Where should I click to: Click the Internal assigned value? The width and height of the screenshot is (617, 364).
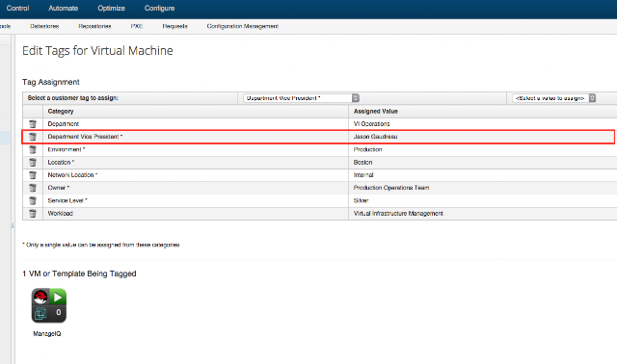(363, 175)
